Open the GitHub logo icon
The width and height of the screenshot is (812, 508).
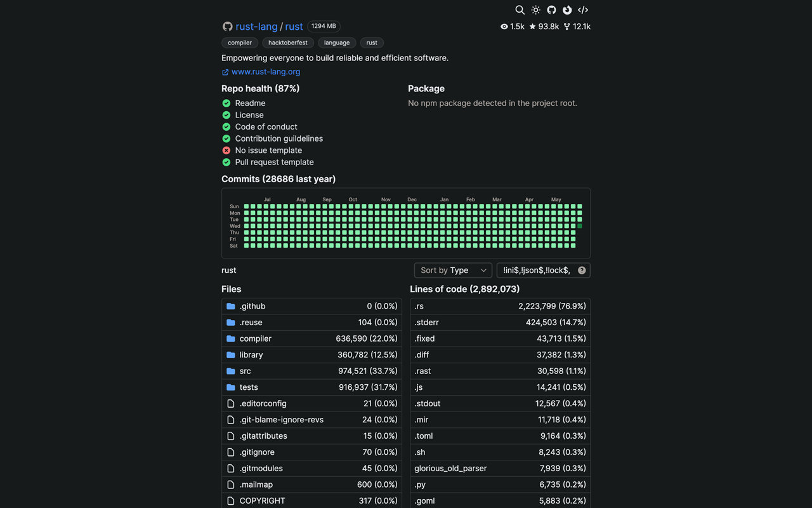[551, 10]
